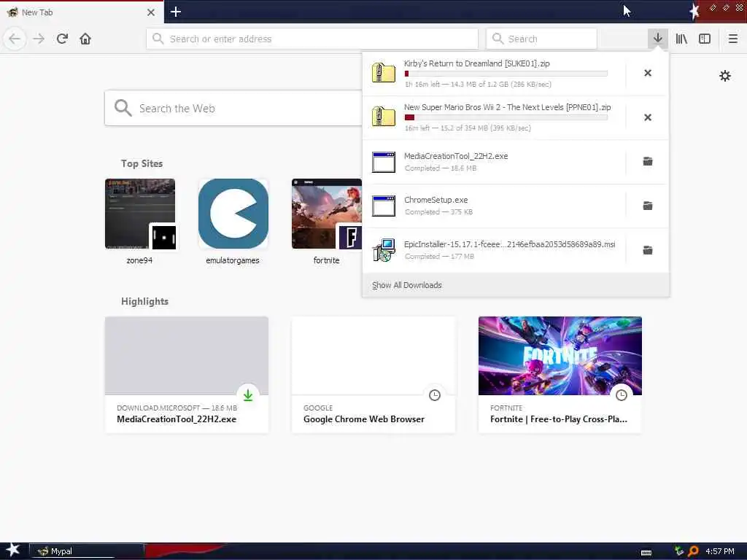Cancel the New Super Mario Bros Wii 2 download
This screenshot has height=560, width=747.
coord(648,117)
